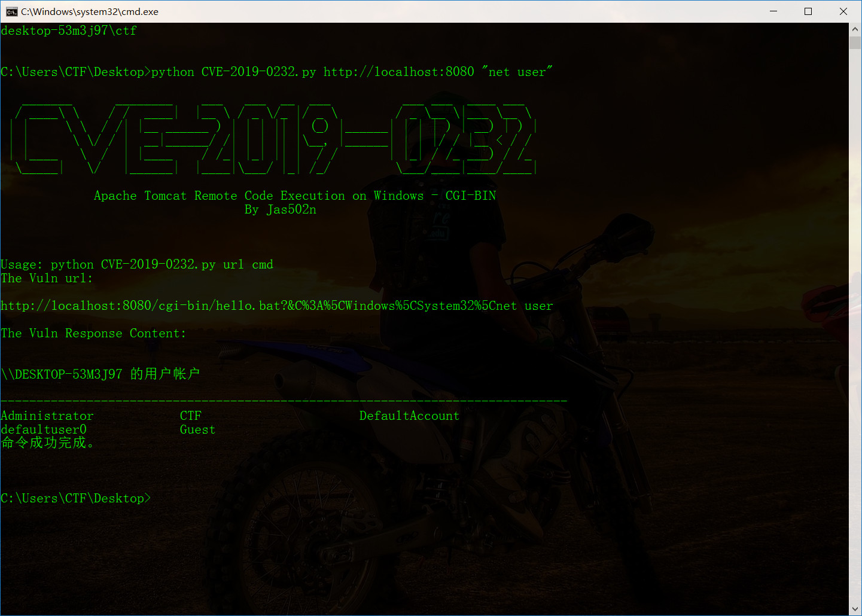The height and width of the screenshot is (616, 862).
Task: Click the scrollbar down arrow
Action: pos(855,609)
